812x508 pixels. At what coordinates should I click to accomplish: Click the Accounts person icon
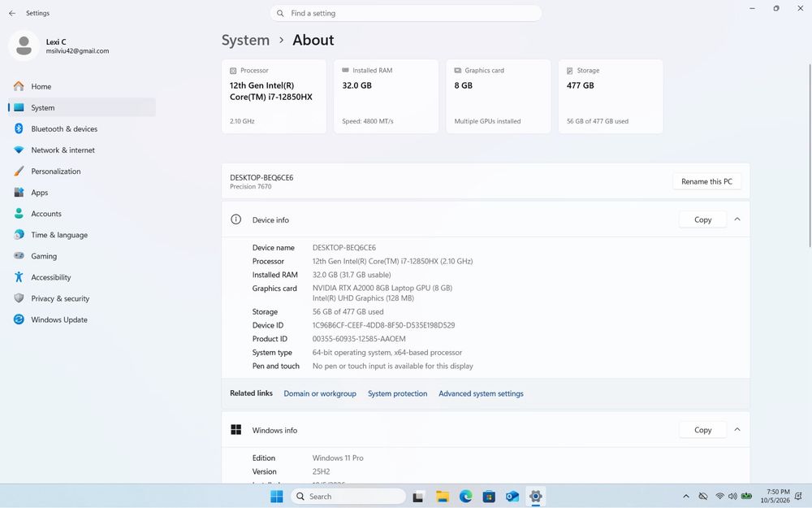tap(19, 214)
